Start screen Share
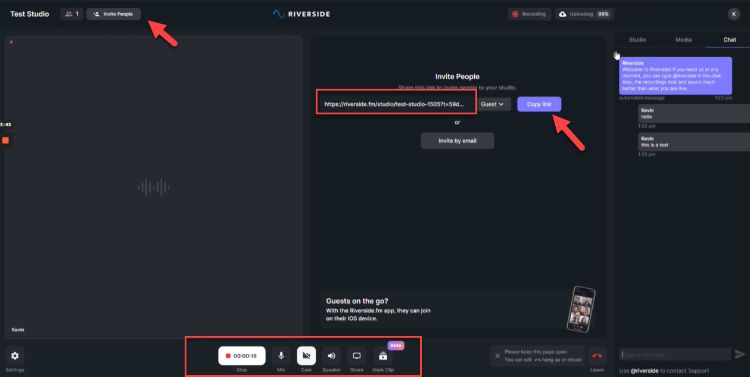 tap(356, 355)
